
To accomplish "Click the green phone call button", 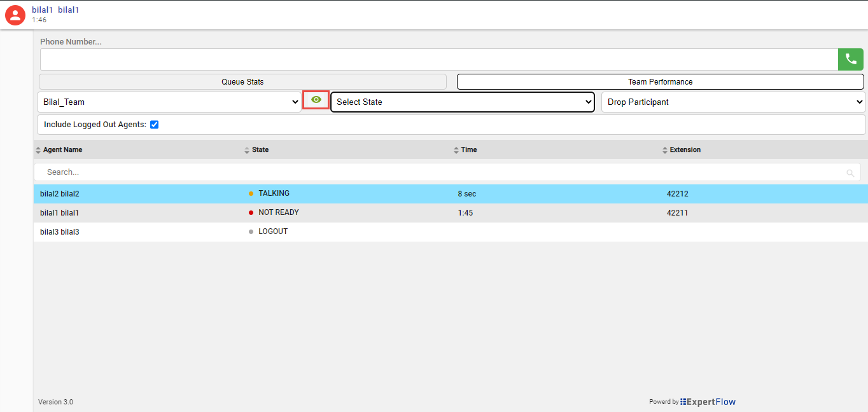I will pos(850,59).
